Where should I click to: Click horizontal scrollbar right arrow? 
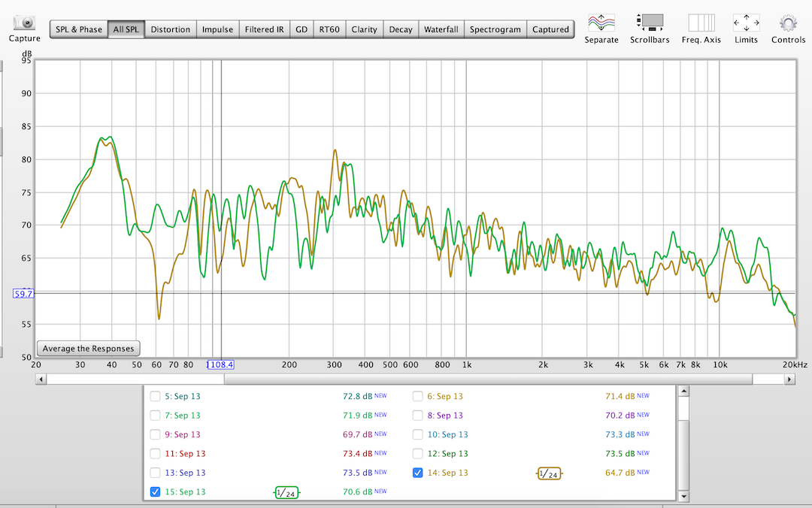pos(789,380)
